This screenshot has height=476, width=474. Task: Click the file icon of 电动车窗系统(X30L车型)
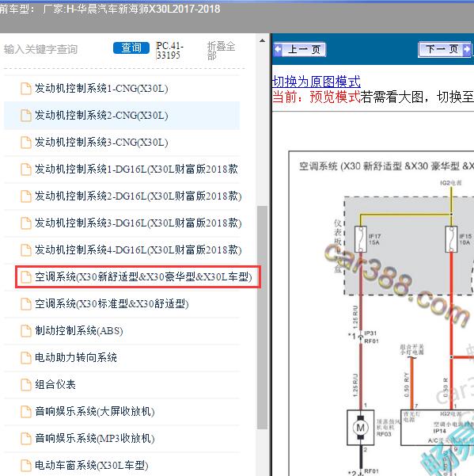[x=26, y=466]
